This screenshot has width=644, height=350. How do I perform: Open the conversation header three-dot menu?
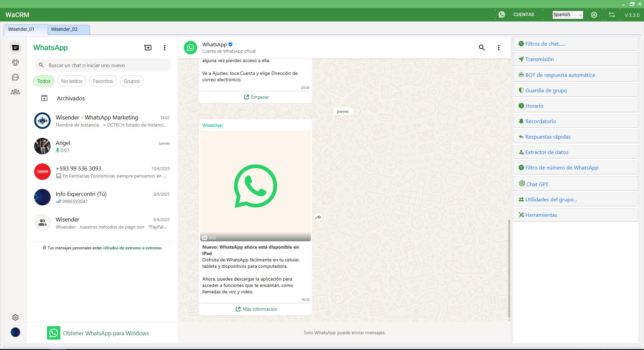[499, 48]
